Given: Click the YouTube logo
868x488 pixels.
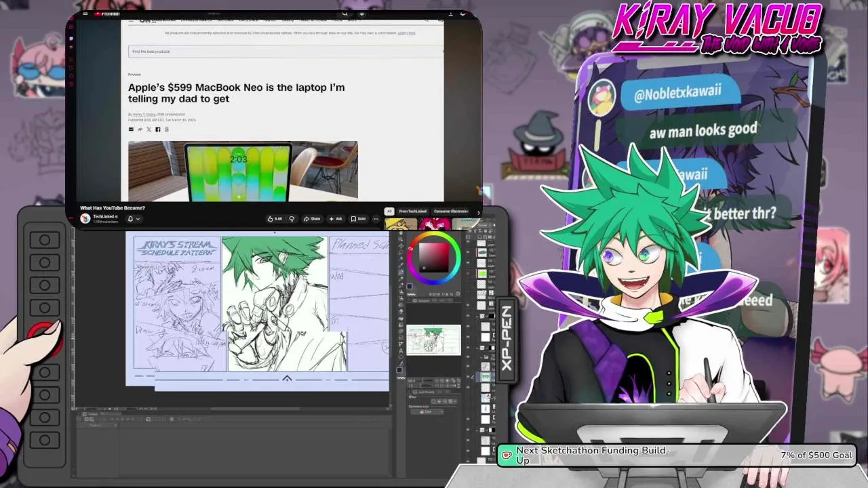Looking at the screenshot, I should point(107,14).
